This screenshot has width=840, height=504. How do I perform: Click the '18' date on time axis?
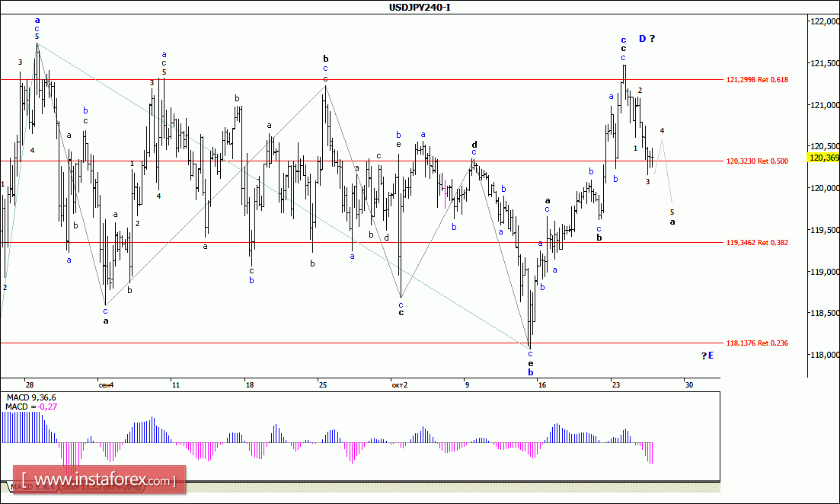(x=248, y=385)
